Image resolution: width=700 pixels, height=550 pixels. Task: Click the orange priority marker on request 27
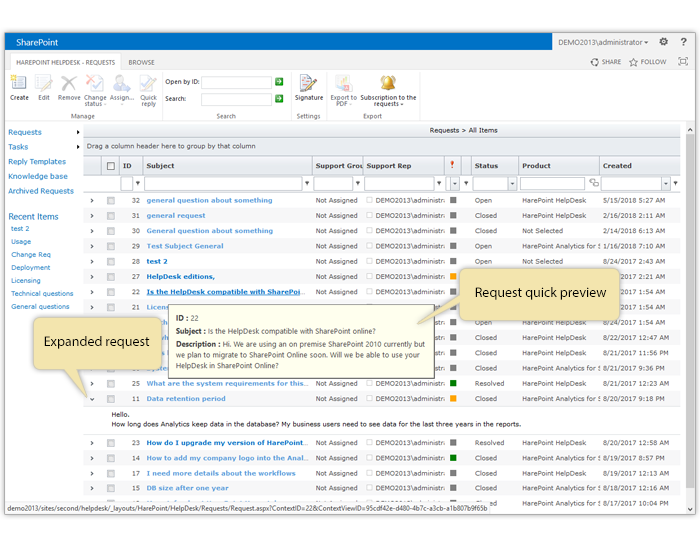pyautogui.click(x=453, y=277)
